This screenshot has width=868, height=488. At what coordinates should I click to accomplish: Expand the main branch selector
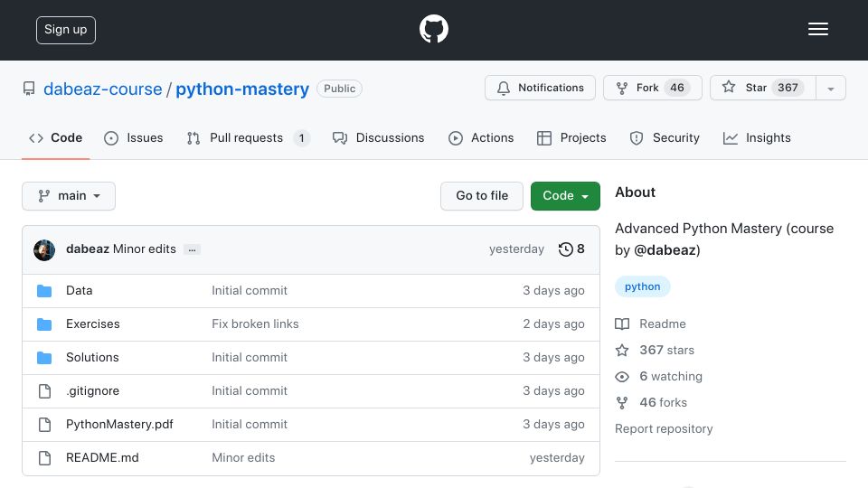69,196
